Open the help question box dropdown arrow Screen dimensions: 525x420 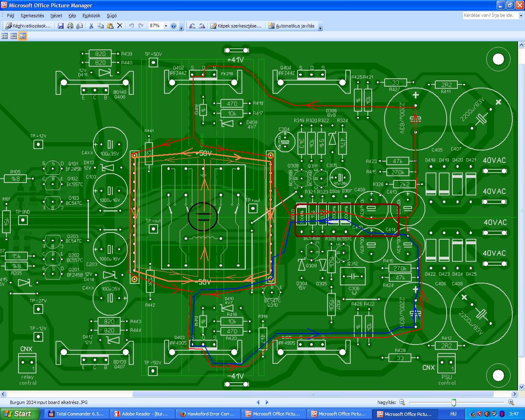pyautogui.click(x=521, y=16)
